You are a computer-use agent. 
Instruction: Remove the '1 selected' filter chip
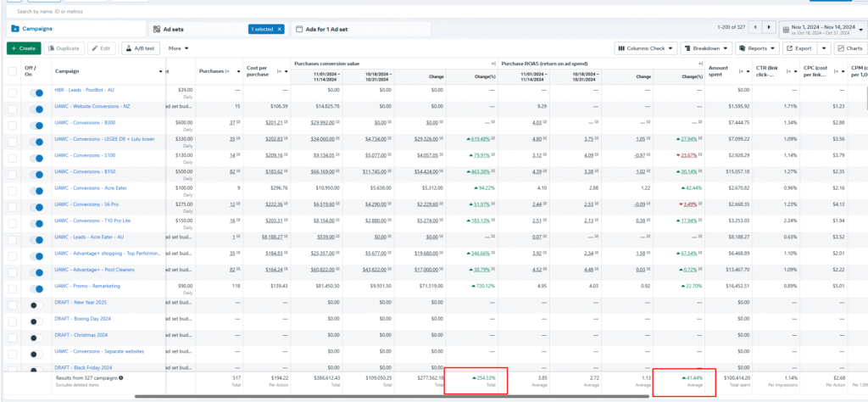[281, 29]
